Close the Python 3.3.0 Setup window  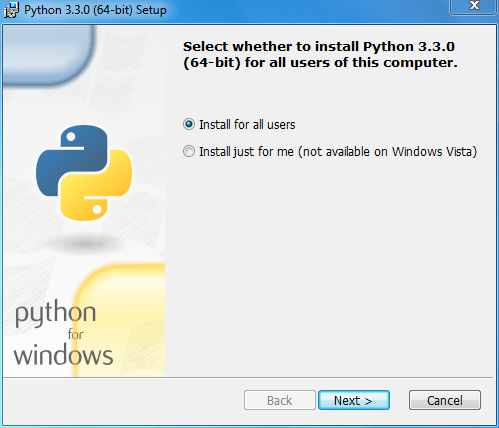(x=474, y=7)
